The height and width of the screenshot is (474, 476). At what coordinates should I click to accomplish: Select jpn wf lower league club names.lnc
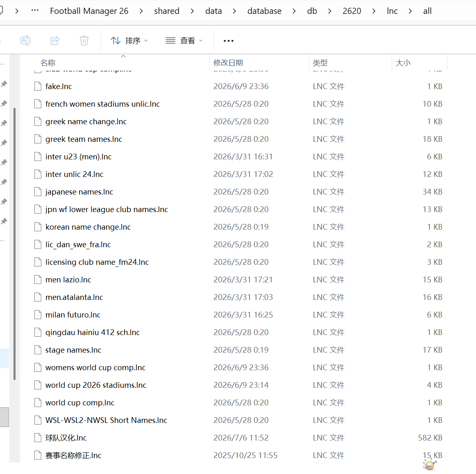click(x=107, y=210)
